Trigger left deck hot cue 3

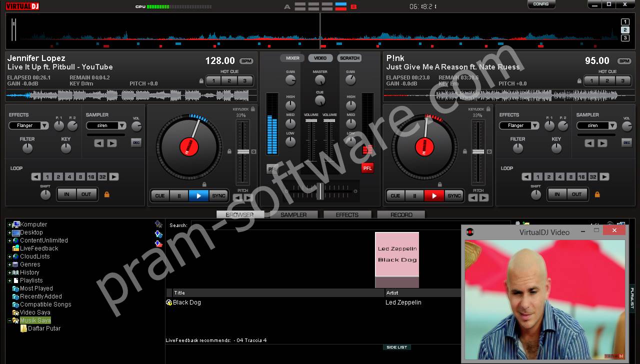click(245, 80)
